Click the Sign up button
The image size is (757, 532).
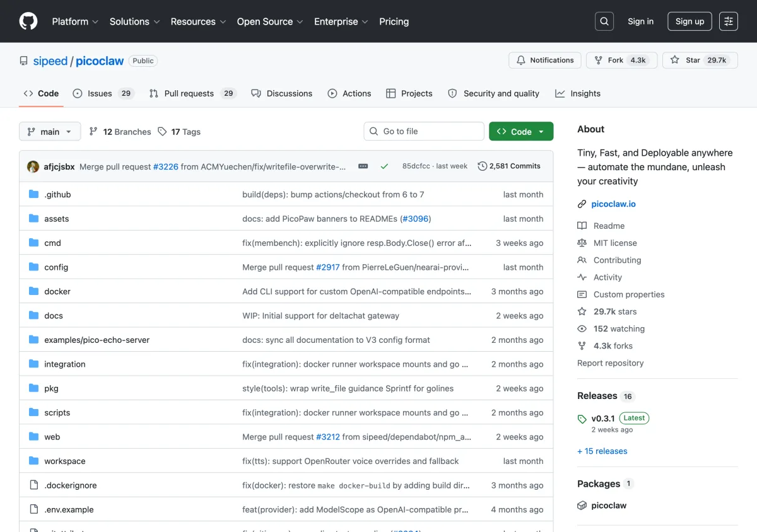click(x=690, y=21)
